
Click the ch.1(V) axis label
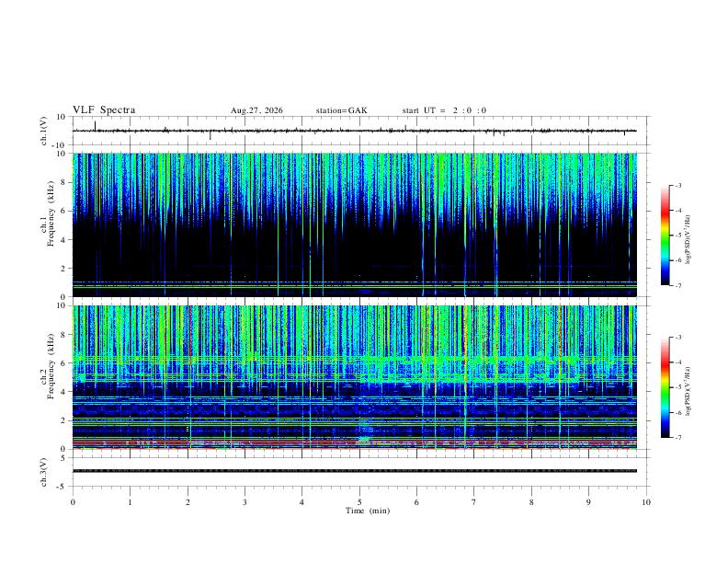pos(44,131)
